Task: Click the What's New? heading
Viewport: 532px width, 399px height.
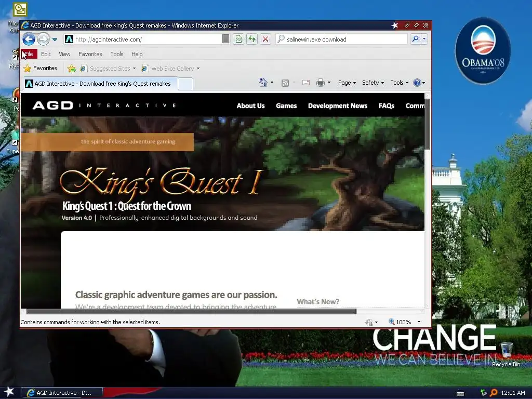Action: coord(318,302)
